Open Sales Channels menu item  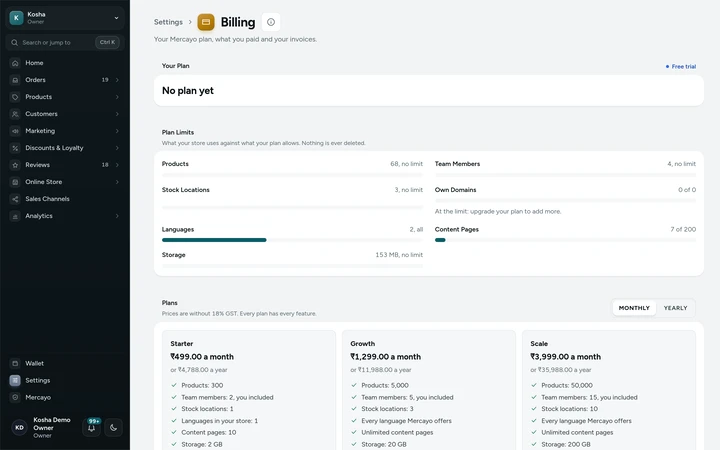(65, 199)
